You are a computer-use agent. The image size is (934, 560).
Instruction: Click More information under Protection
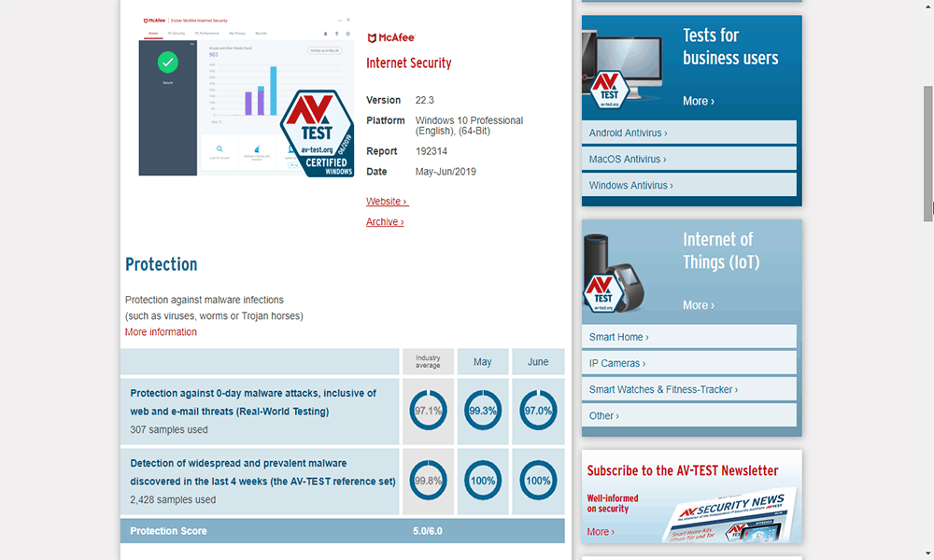click(161, 332)
